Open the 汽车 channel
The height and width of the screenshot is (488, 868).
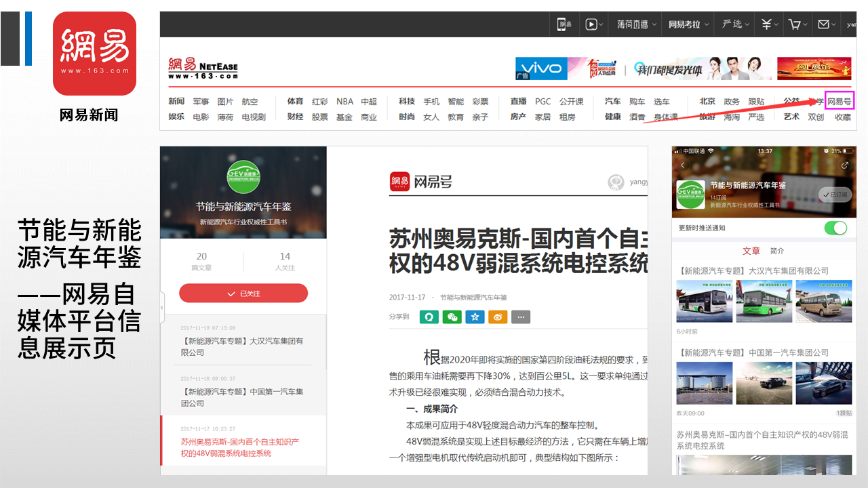coord(612,102)
